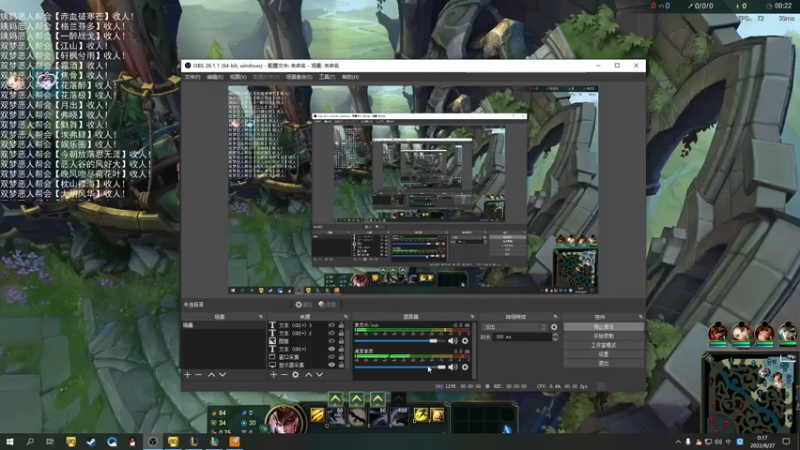800x450 pixels.
Task: Open the Help (H) menu in OBS
Action: click(x=350, y=77)
